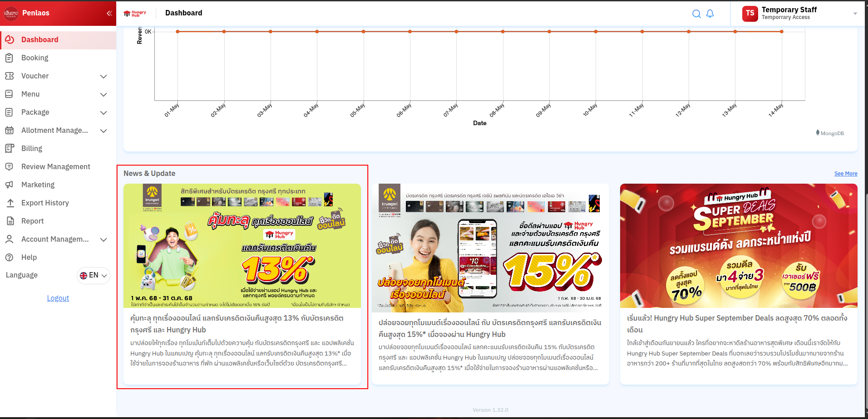Expand the Voucher submenu chevron
This screenshot has width=868, height=419.
(x=104, y=76)
